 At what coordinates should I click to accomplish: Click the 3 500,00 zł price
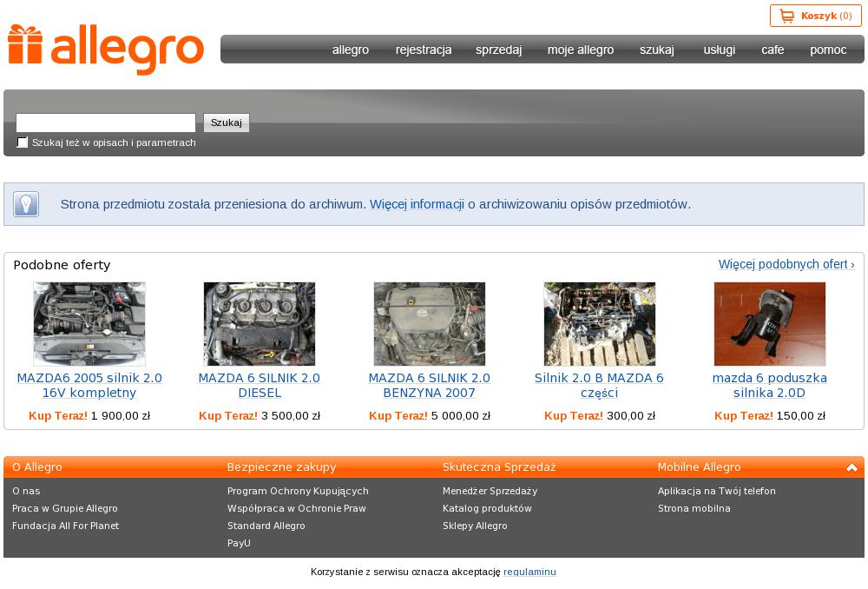pos(291,416)
